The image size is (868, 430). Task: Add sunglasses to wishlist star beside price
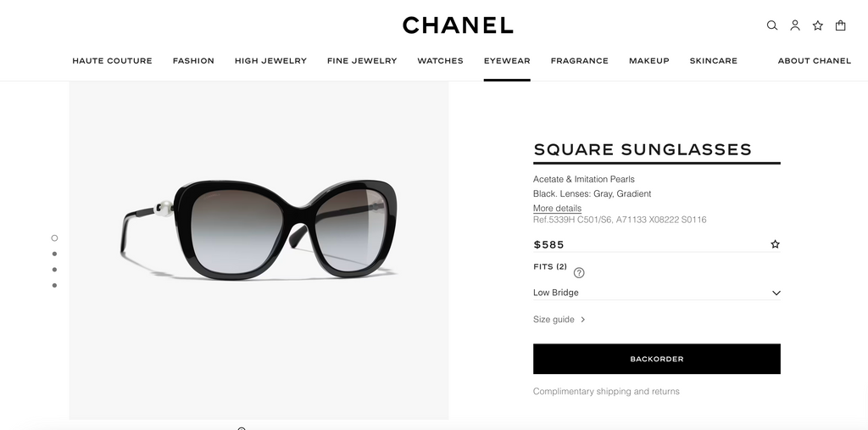pyautogui.click(x=775, y=244)
